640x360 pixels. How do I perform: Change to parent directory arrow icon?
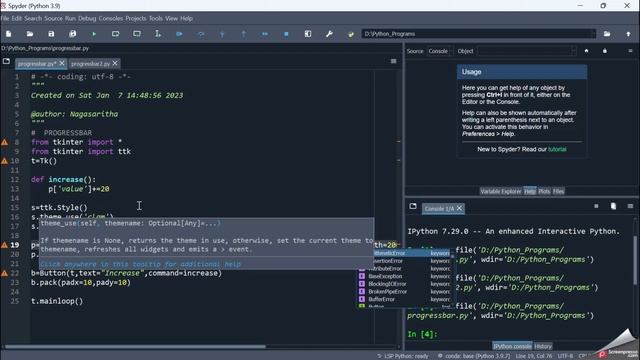pos(628,34)
